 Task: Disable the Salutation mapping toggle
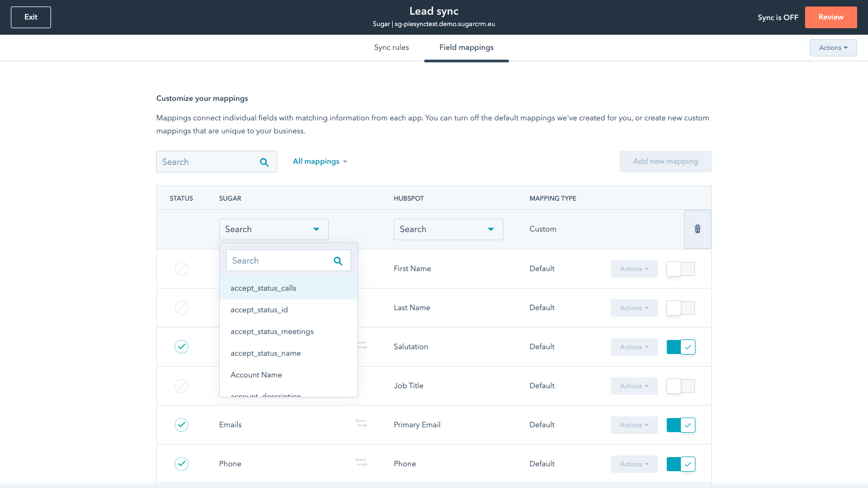tap(680, 347)
